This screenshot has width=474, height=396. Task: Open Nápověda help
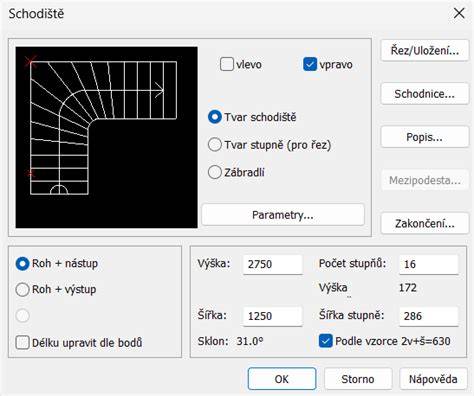[433, 379]
